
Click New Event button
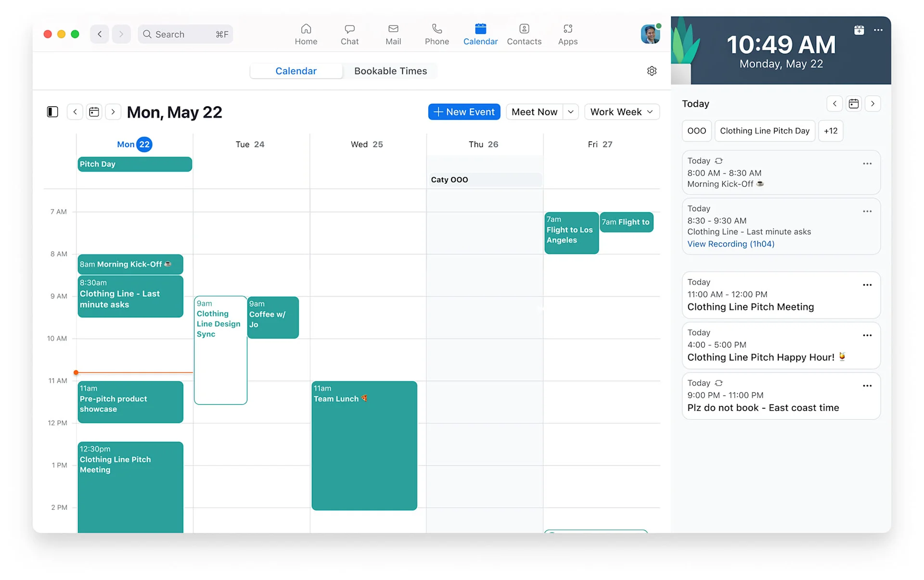pos(464,112)
